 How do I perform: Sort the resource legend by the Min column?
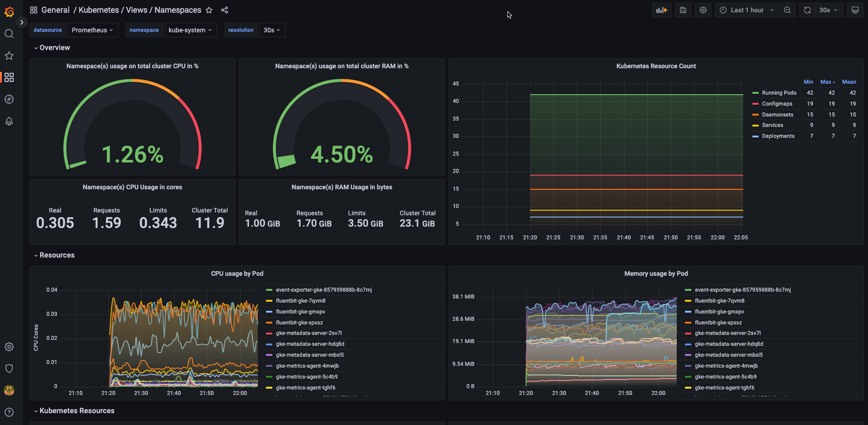point(808,82)
